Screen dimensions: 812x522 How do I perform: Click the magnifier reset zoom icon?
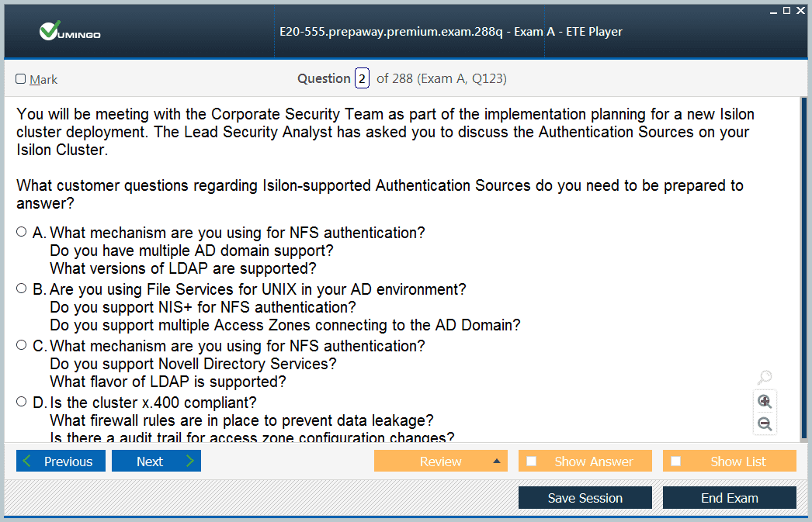pos(765,378)
